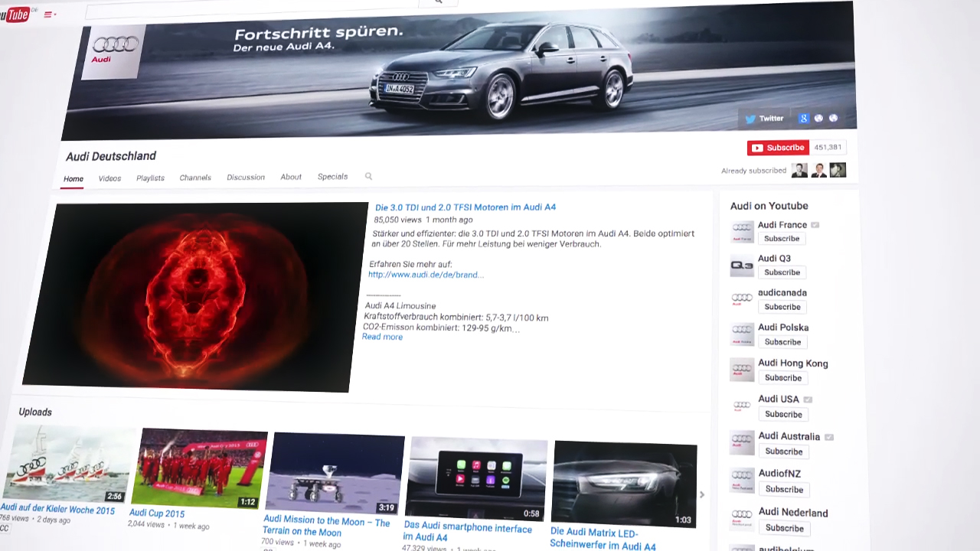Click title Audi Mission to the Moon
The image size is (980, 551).
pyautogui.click(x=326, y=526)
